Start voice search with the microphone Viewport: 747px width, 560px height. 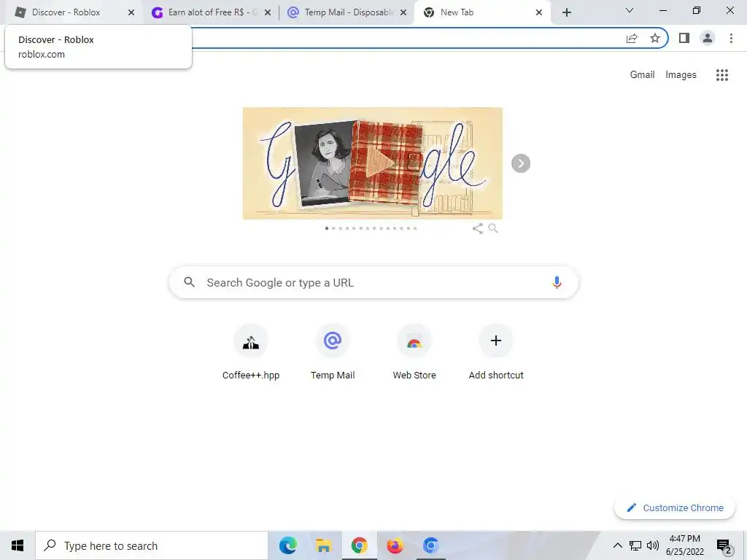click(x=557, y=282)
